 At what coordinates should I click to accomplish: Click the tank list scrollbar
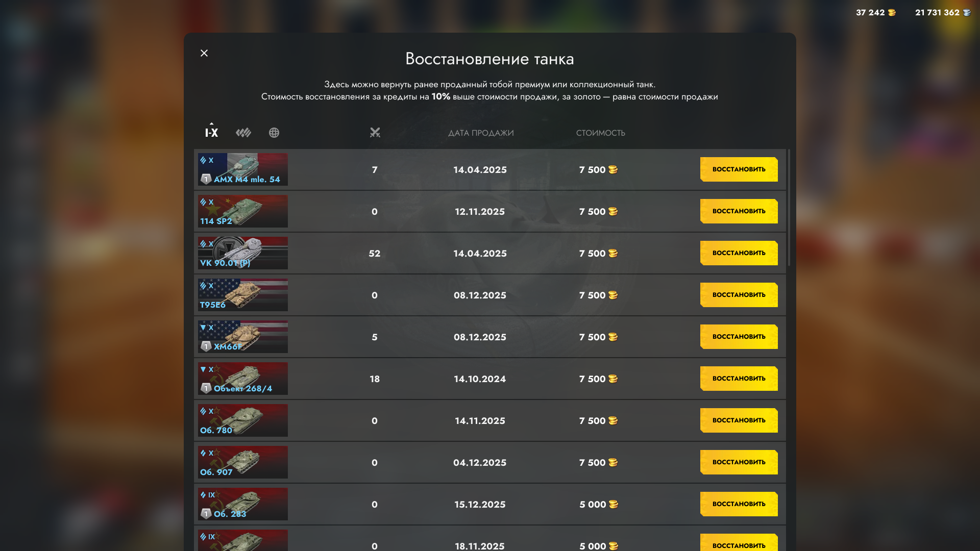tap(789, 207)
